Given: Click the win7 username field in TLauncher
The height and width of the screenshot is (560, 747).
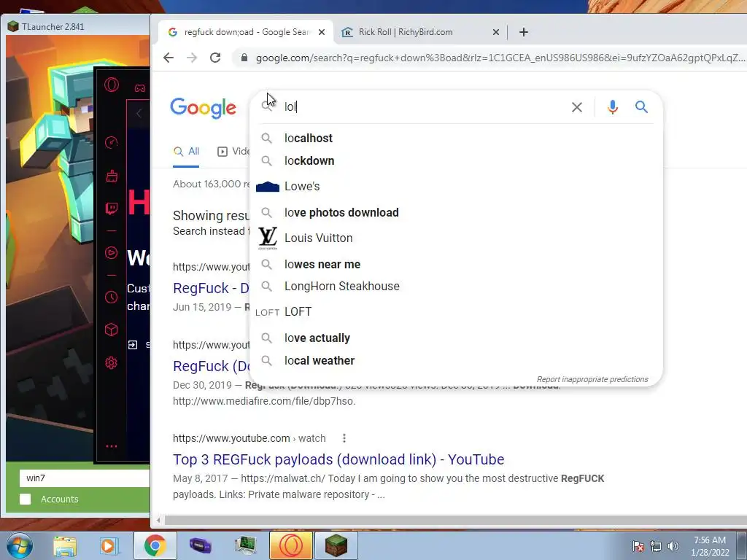Looking at the screenshot, I should coord(85,478).
